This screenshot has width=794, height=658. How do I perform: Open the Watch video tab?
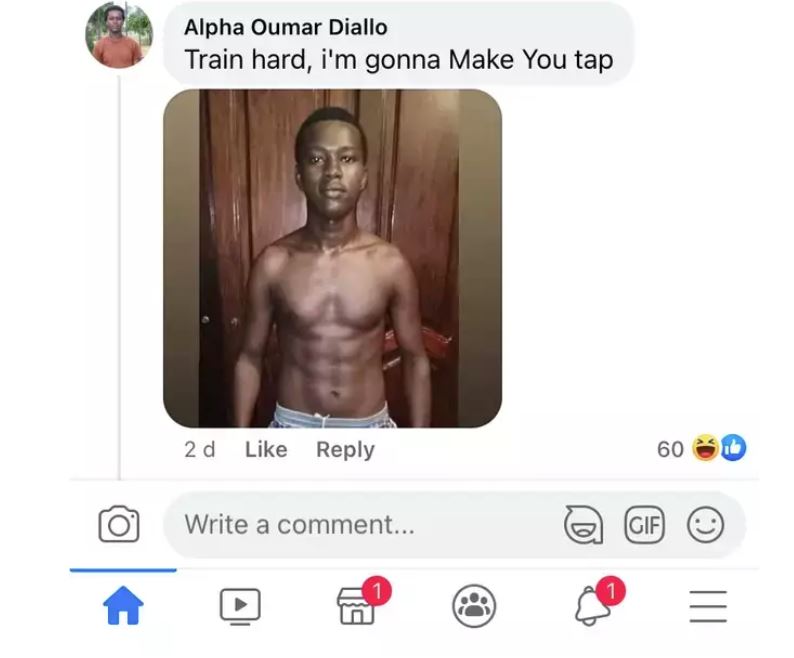[240, 606]
